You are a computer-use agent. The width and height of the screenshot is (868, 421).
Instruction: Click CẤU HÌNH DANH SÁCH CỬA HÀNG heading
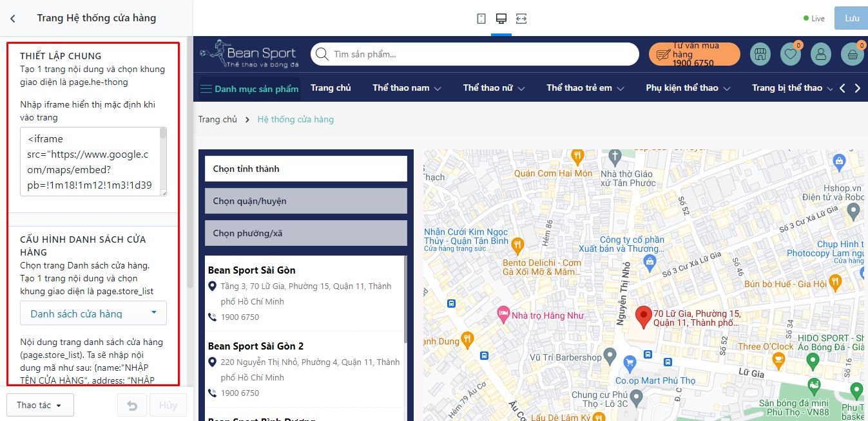click(83, 246)
